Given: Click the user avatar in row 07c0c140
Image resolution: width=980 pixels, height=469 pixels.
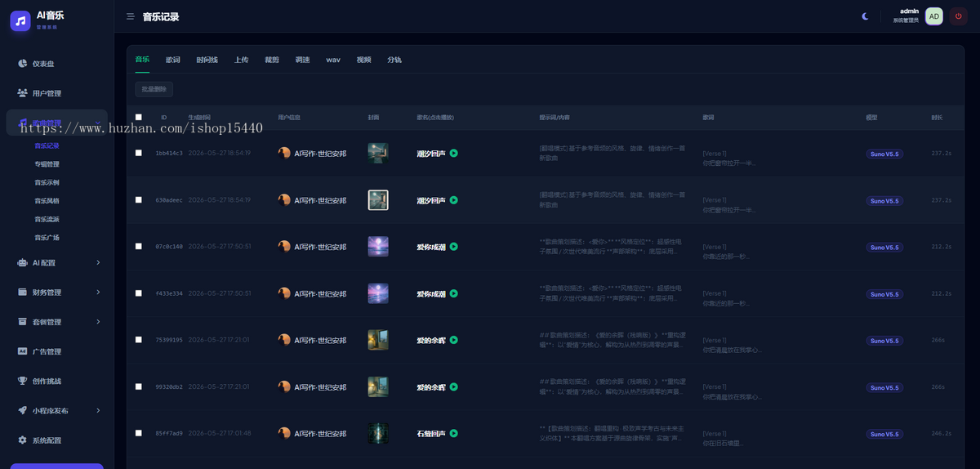Looking at the screenshot, I should point(284,247).
